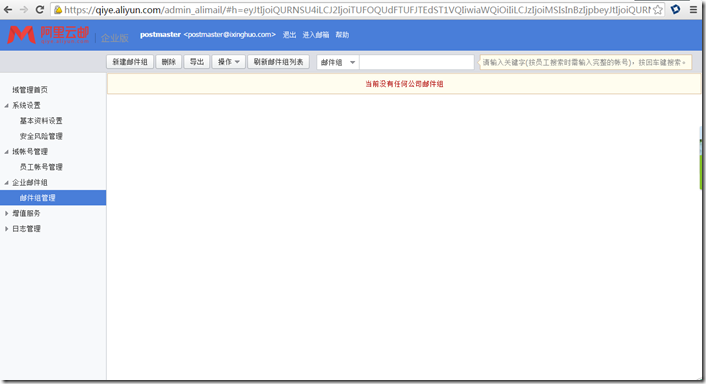The width and height of the screenshot is (706, 384).
Task: Open 安全风险管理 in the sidebar
Action: 41,136
